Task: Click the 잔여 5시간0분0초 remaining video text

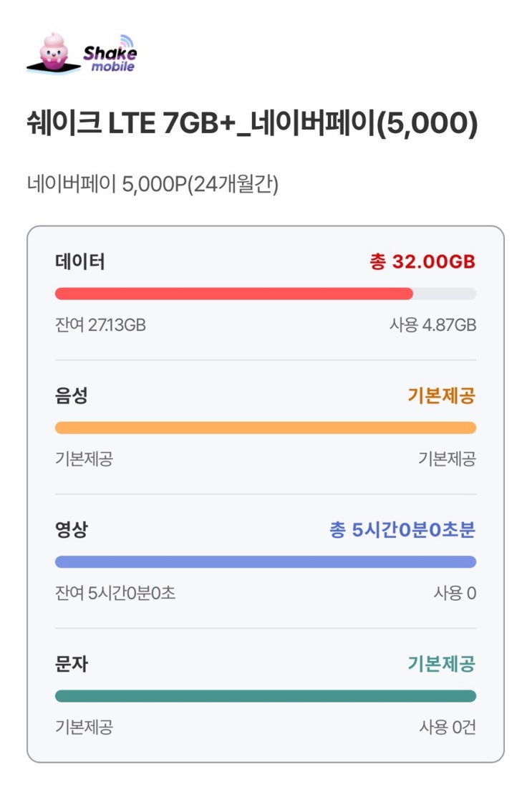Action: (115, 593)
